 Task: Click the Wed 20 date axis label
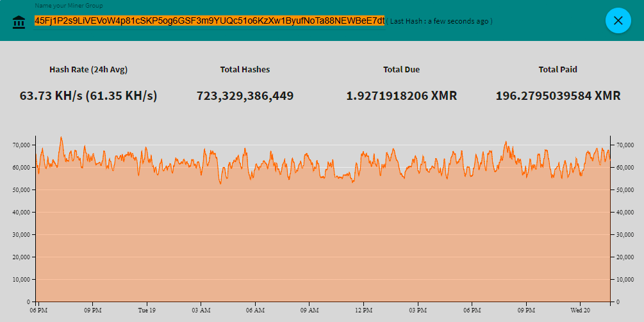580,310
